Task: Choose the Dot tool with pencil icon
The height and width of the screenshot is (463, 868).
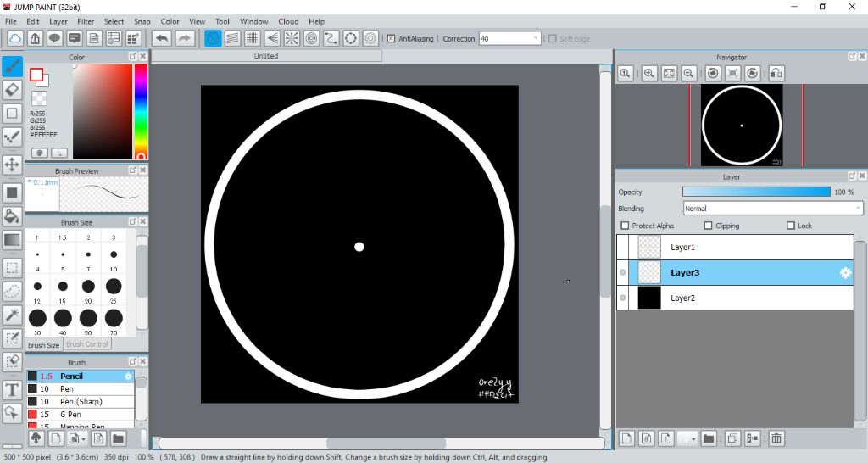Action: [12, 137]
